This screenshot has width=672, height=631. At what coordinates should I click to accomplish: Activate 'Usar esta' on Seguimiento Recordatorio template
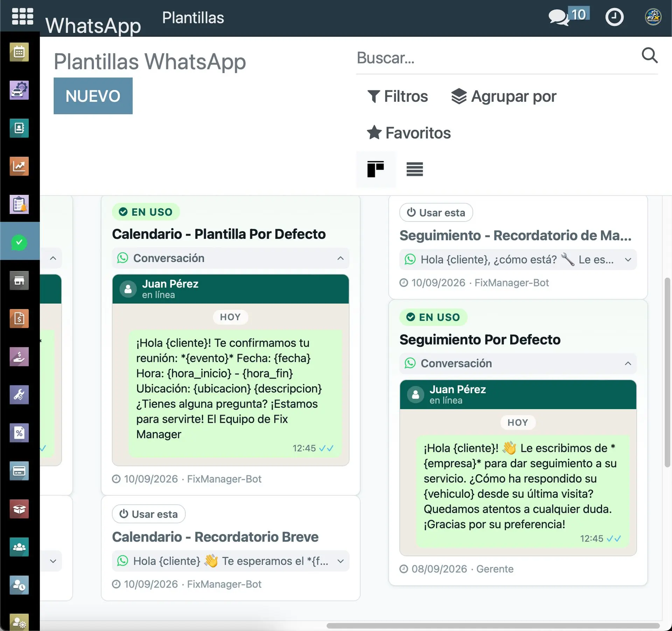point(436,213)
